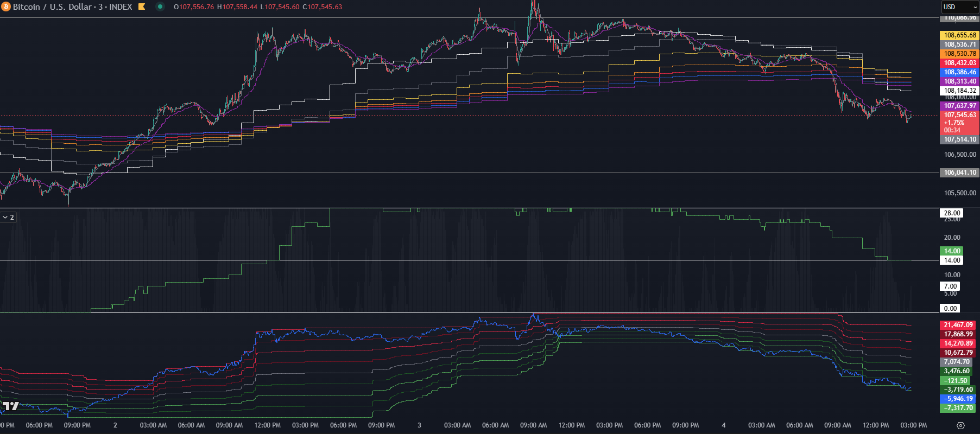
Task: Click the red 108,432.03 price label
Action: pyautogui.click(x=959, y=63)
